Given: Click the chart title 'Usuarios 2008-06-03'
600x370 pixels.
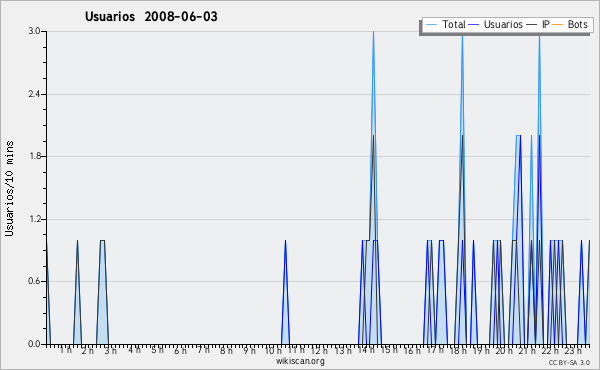Looking at the screenshot, I should pos(151,17).
